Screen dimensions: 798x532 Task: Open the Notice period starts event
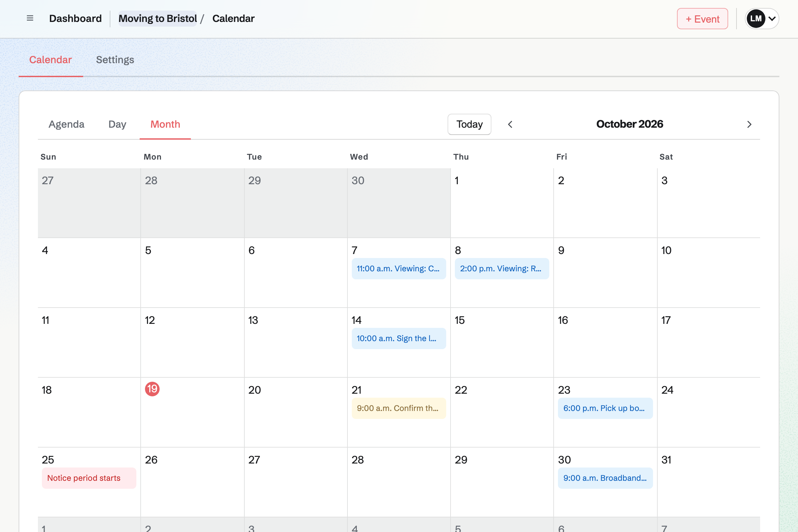pyautogui.click(x=89, y=478)
